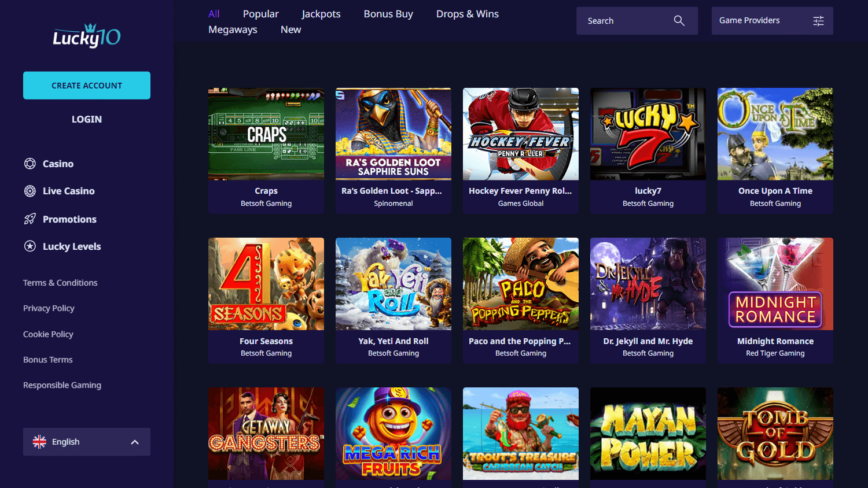This screenshot has height=488, width=868.
Task: Click the Lucky10 logo
Action: 87,36
